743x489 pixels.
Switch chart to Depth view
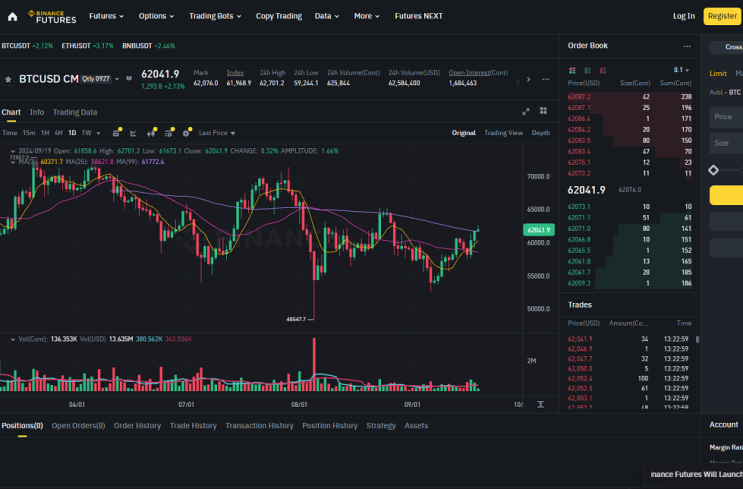point(541,133)
